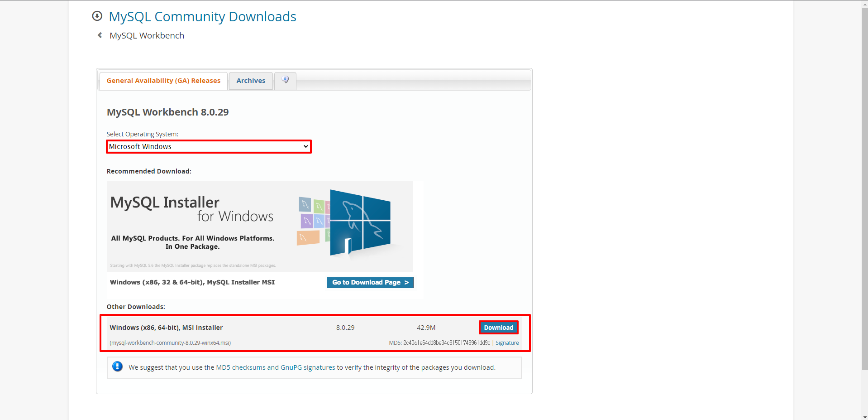
Task: Click the scrollbar down arrow
Action: coord(864,416)
